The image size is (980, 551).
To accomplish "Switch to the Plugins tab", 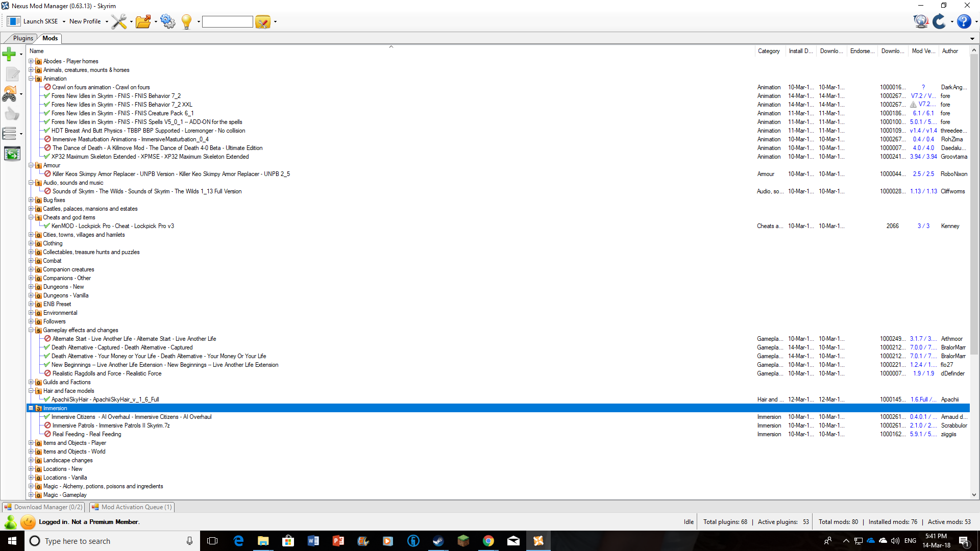I will (x=22, y=38).
